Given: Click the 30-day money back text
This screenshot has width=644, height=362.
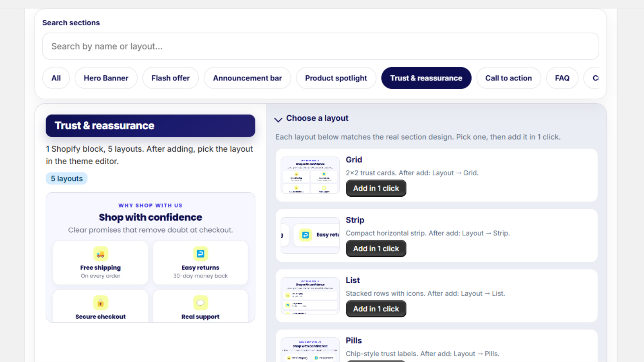Looking at the screenshot, I should click(x=200, y=276).
